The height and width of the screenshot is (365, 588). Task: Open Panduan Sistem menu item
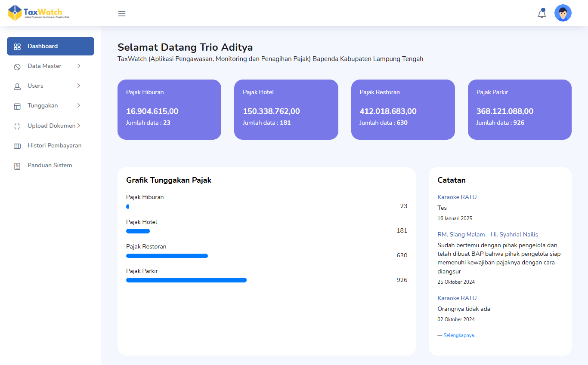pyautogui.click(x=50, y=165)
